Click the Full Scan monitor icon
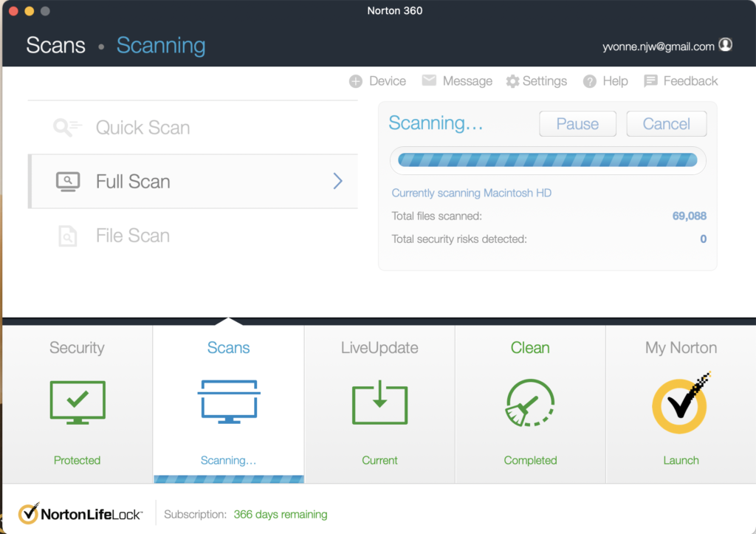756x534 pixels. (x=68, y=182)
